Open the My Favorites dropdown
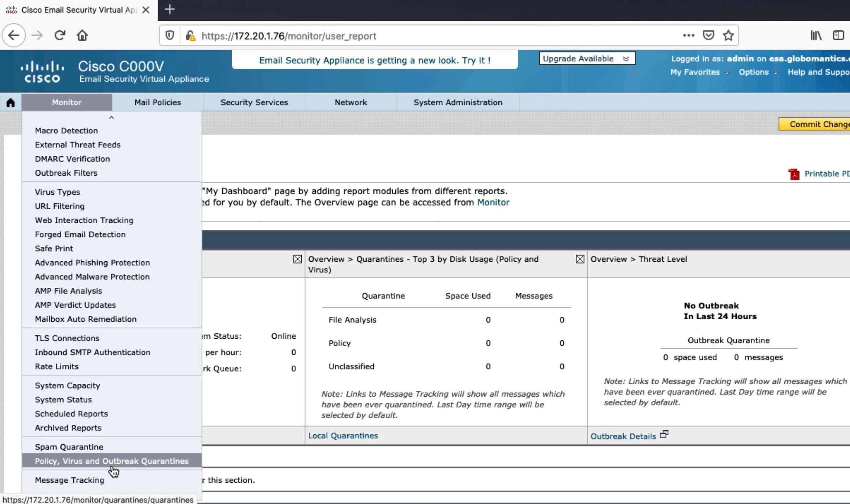Image resolution: width=850 pixels, height=504 pixels. point(699,72)
